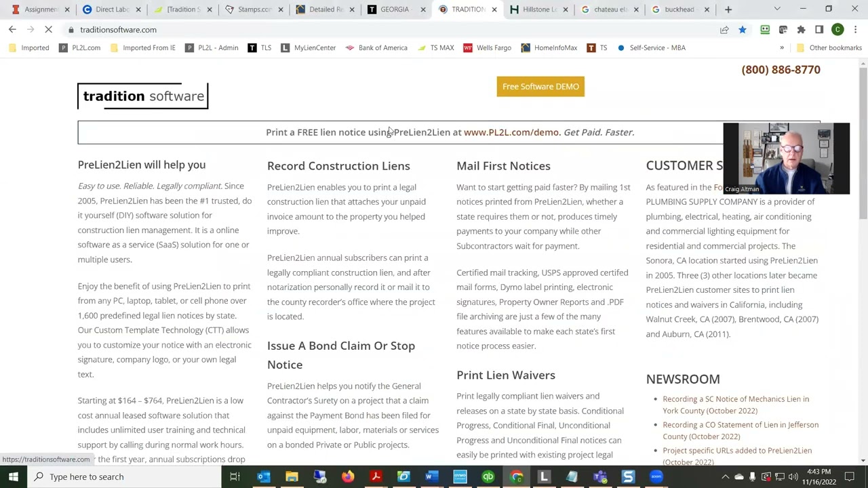Open PL2L - Admin bookmark

pyautogui.click(x=212, y=48)
